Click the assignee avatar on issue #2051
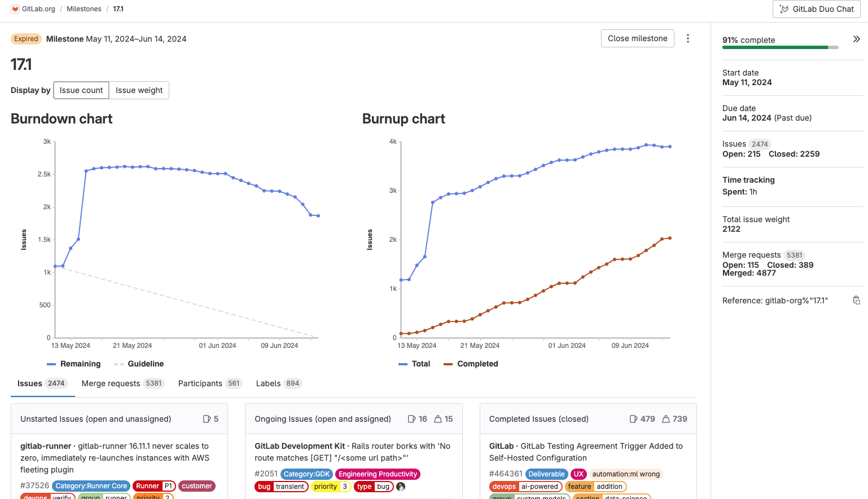Viewport: 868px width, 499px height. tap(401, 487)
